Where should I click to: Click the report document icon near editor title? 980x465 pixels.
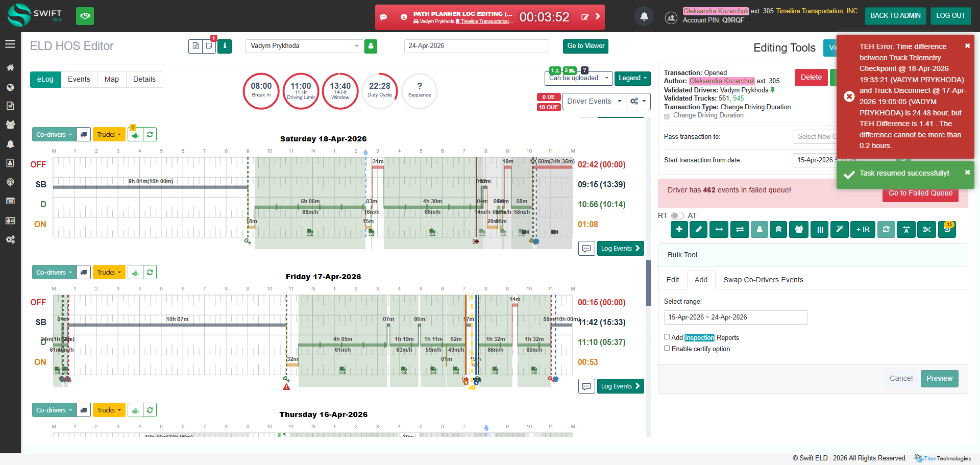tap(195, 46)
